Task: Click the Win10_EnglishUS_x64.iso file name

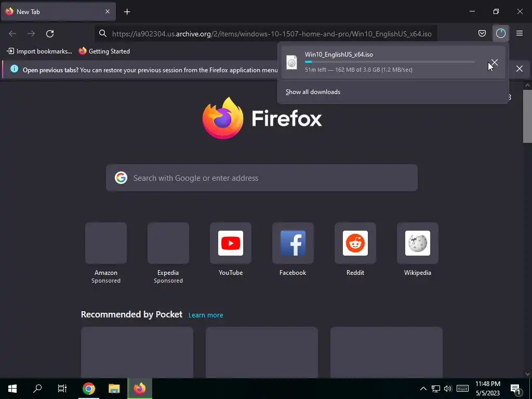Action: pyautogui.click(x=339, y=54)
